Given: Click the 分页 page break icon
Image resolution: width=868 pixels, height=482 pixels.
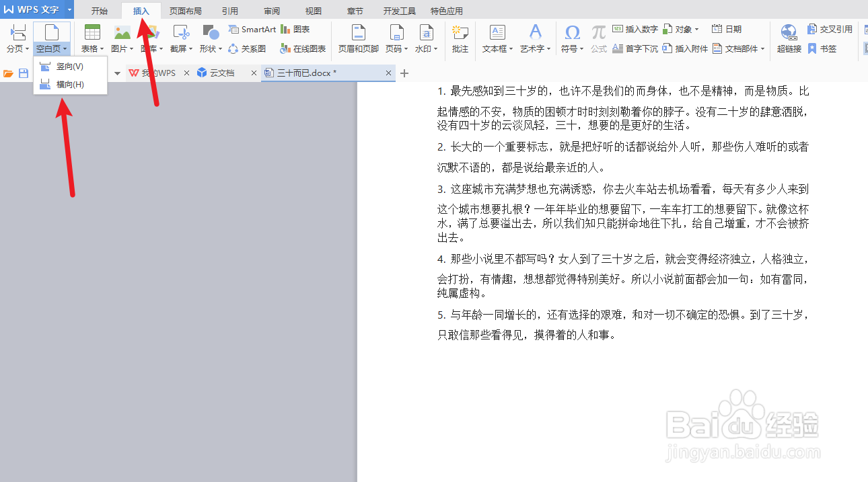Looking at the screenshot, I should tap(18, 32).
